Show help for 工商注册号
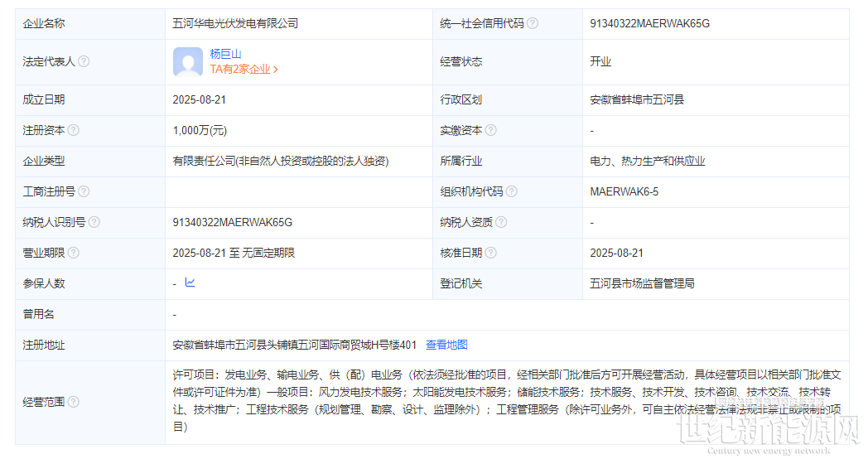Screen dimensions: 868x459 (84, 191)
